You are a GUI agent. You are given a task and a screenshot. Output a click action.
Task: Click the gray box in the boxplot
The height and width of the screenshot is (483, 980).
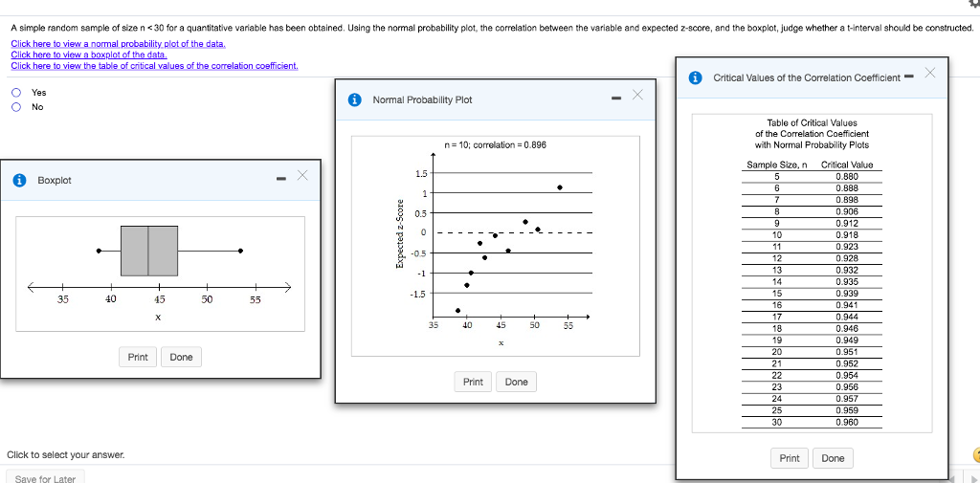[148, 251]
